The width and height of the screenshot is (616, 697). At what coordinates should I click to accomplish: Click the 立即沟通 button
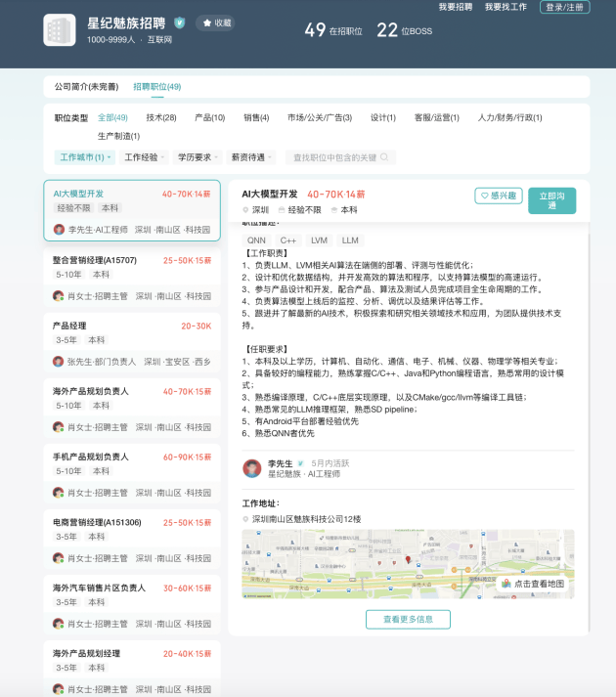pos(551,200)
